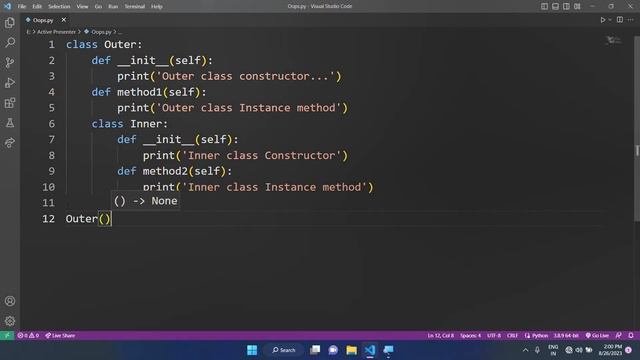Viewport: 640px width, 360px height.
Task: Click the minimap preview in editor
Action: [613, 40]
